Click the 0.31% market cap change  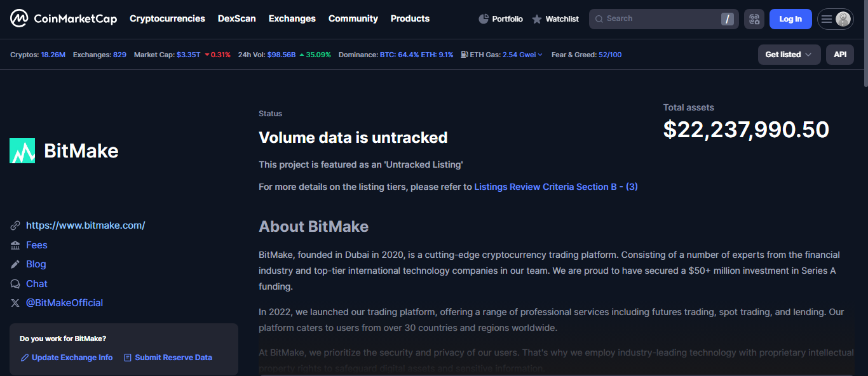(x=217, y=55)
